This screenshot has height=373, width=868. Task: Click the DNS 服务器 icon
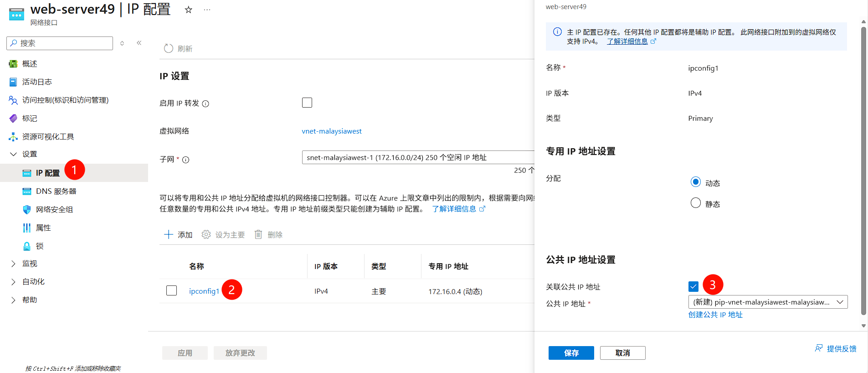pos(27,191)
